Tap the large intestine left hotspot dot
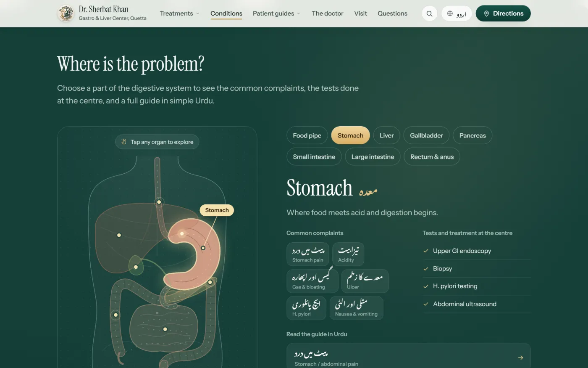588x368 pixels. tap(115, 315)
